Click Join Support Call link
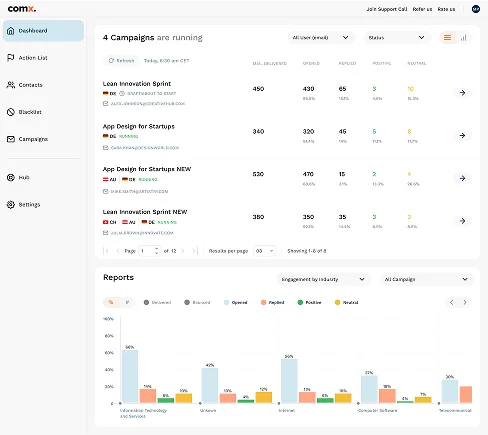The height and width of the screenshot is (435, 488). tap(387, 9)
